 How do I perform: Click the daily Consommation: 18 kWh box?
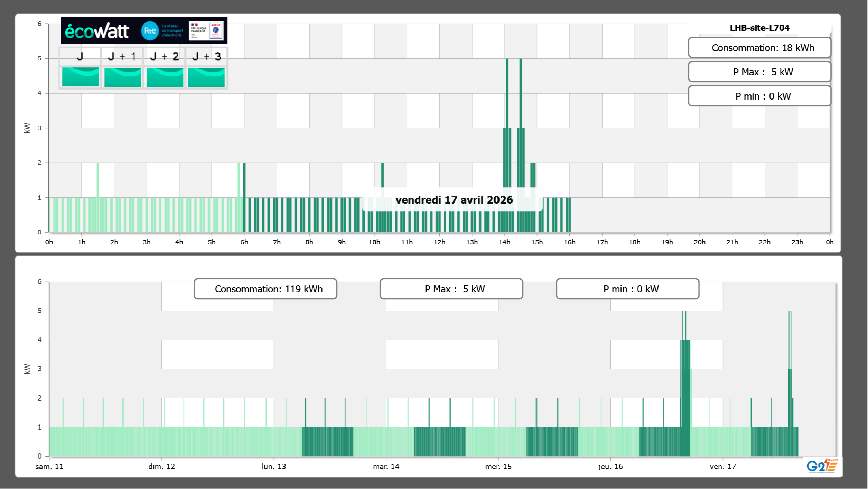click(x=759, y=48)
